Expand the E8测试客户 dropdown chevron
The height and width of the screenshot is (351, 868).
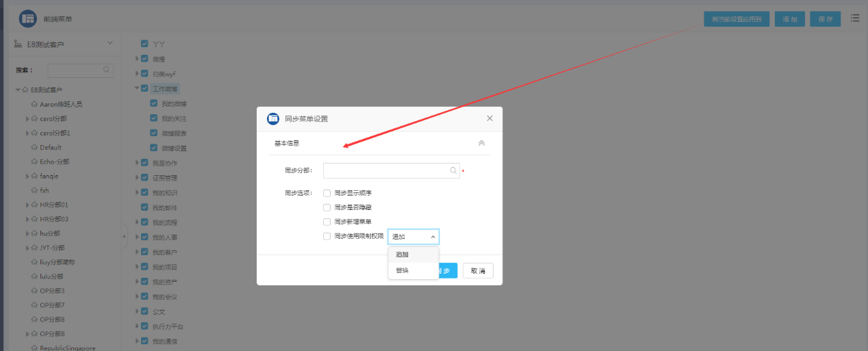point(110,44)
